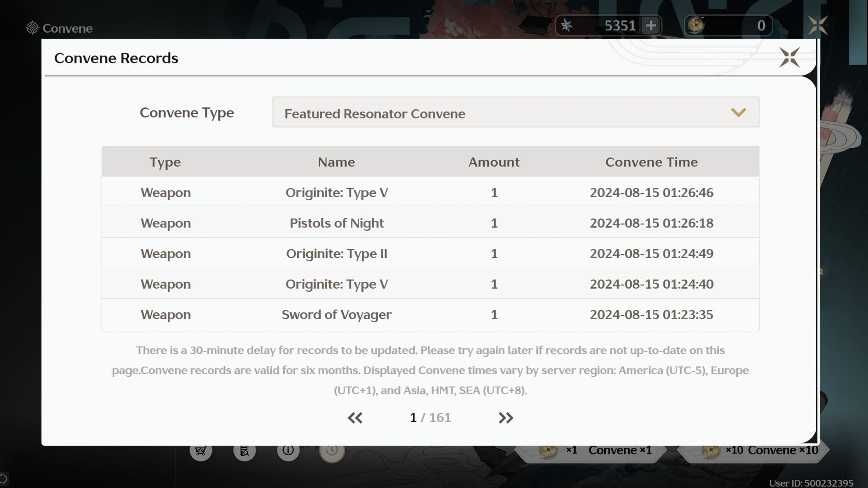Go to previous page with double-left arrows
The image size is (868, 488).
pyautogui.click(x=354, y=417)
